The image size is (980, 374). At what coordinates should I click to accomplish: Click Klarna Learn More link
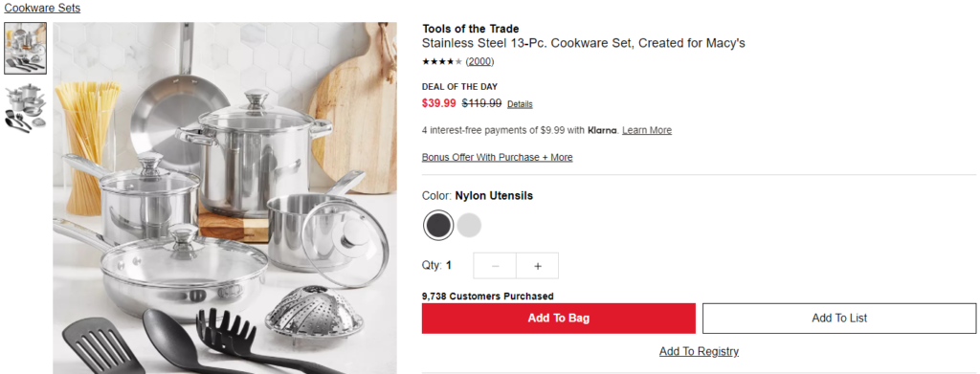(x=647, y=130)
